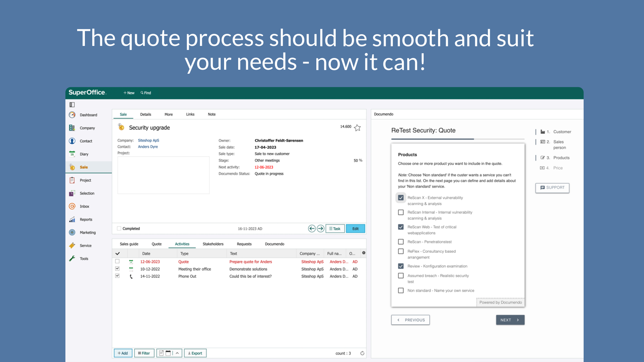Switch to the Details tab

click(146, 114)
